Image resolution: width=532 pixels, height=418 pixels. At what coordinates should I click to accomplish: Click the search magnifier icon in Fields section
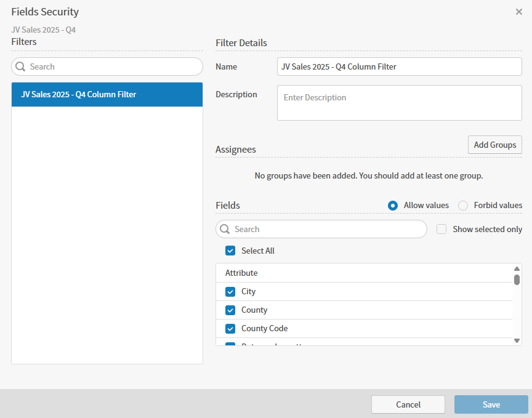click(226, 229)
